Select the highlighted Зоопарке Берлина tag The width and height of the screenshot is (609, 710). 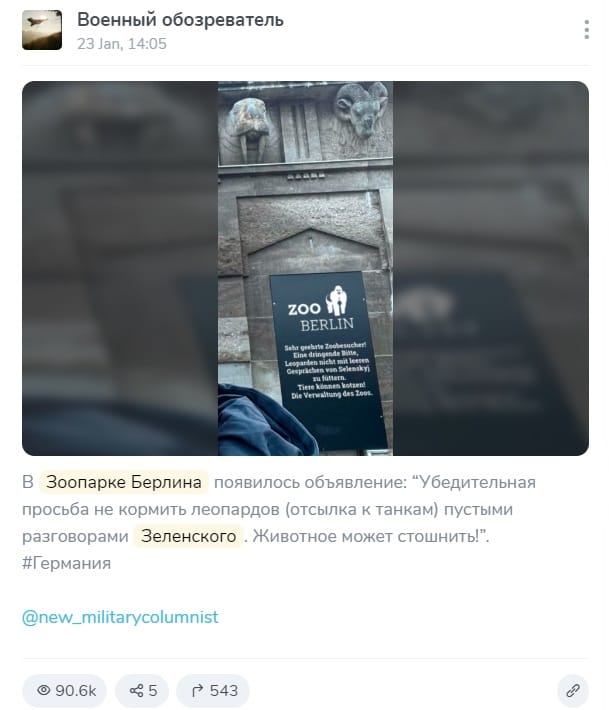point(124,482)
